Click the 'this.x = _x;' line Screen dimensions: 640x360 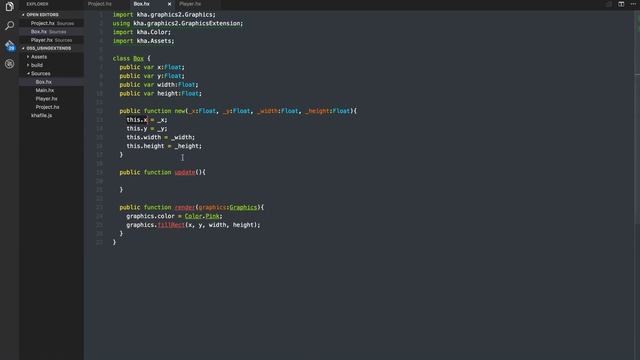pos(147,120)
